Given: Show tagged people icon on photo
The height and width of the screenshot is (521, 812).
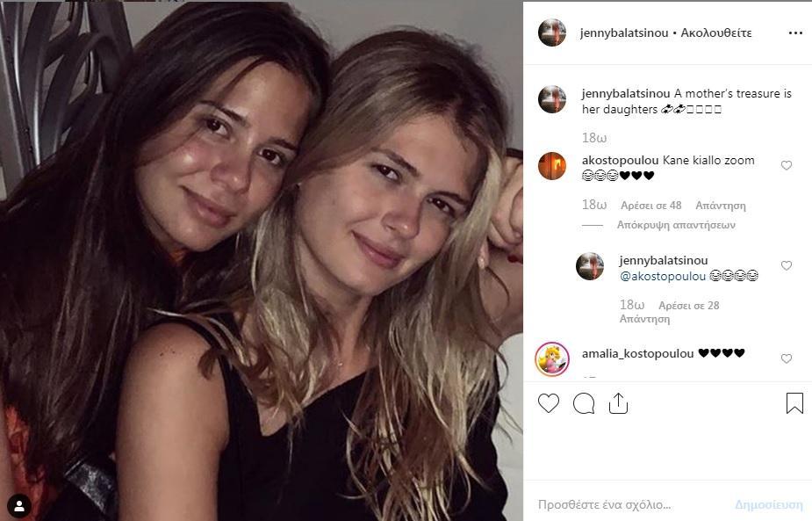Looking at the screenshot, I should point(19,506).
